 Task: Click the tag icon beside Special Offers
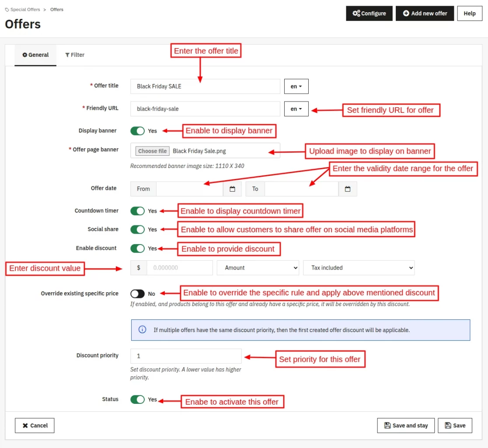7,10
